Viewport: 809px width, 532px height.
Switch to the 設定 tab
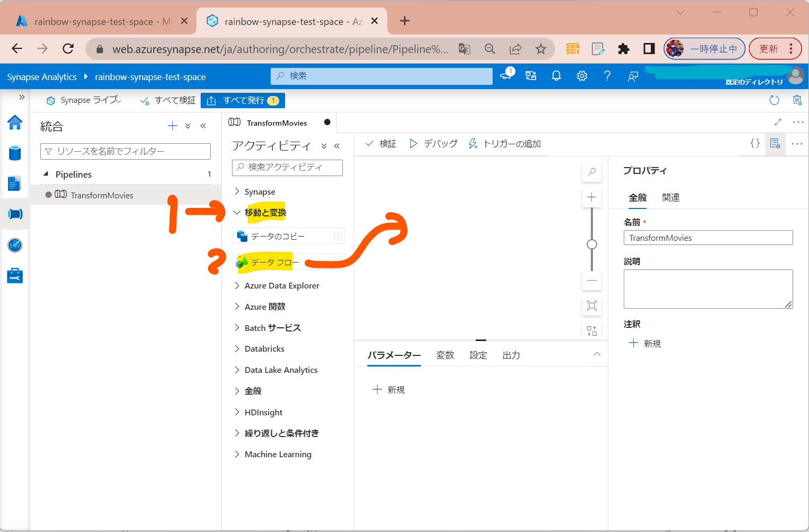pyautogui.click(x=478, y=355)
